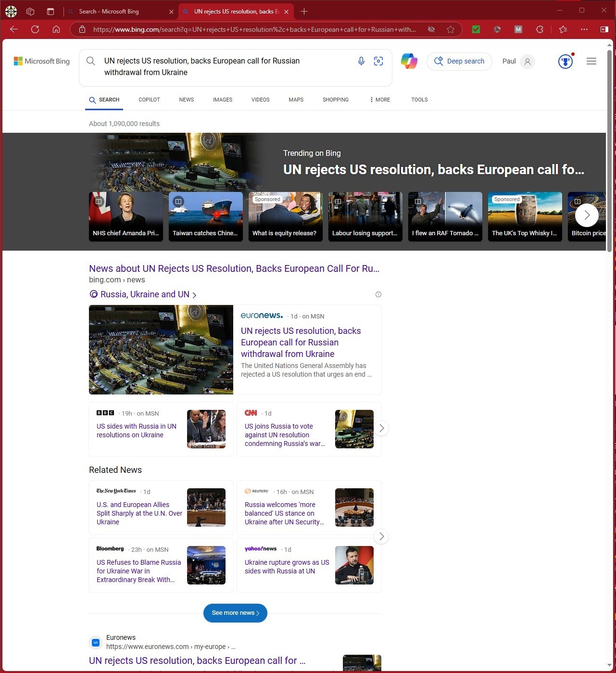Open Reuters 'Russia welcomes more balanced' story
The image size is (616, 673).
click(284, 513)
